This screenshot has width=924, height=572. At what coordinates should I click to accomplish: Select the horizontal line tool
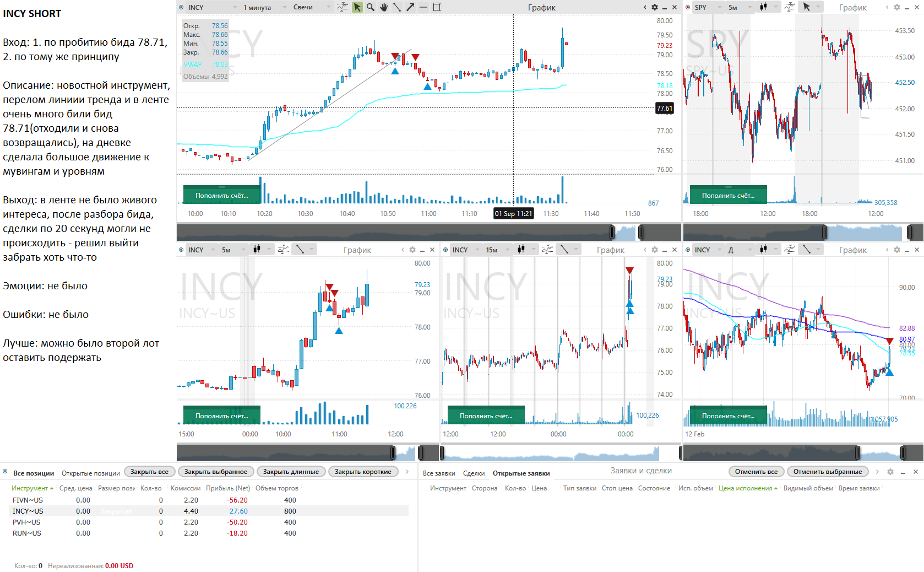423,7
